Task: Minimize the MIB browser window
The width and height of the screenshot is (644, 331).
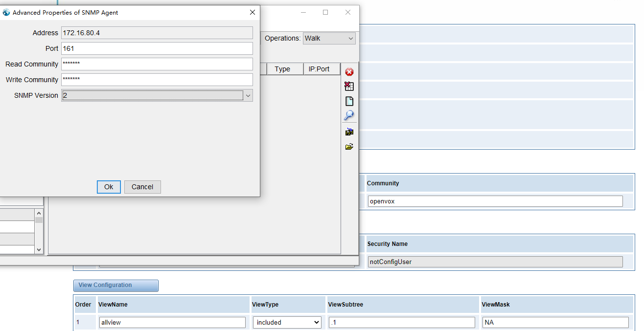Action: coord(303,12)
